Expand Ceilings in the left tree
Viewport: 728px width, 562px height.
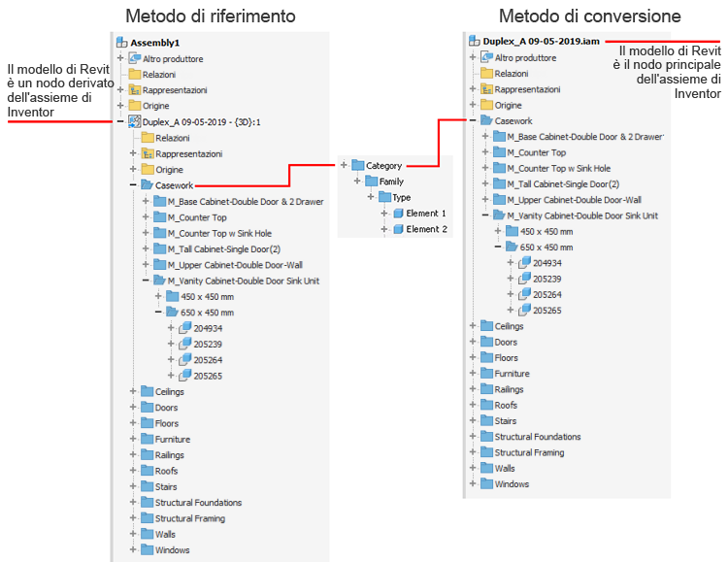133,391
